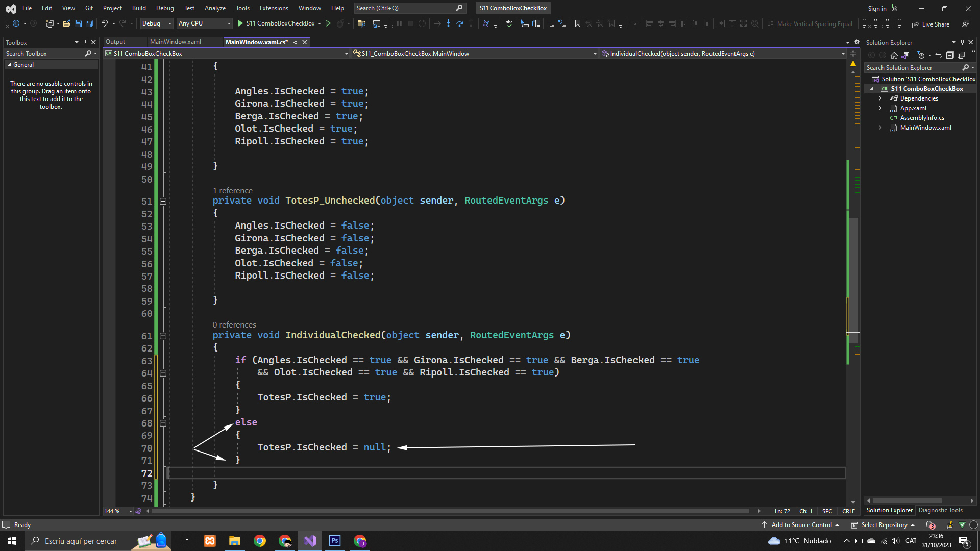Click the Solution Explorer Home icon
Image resolution: width=980 pixels, height=551 pixels.
(894, 55)
